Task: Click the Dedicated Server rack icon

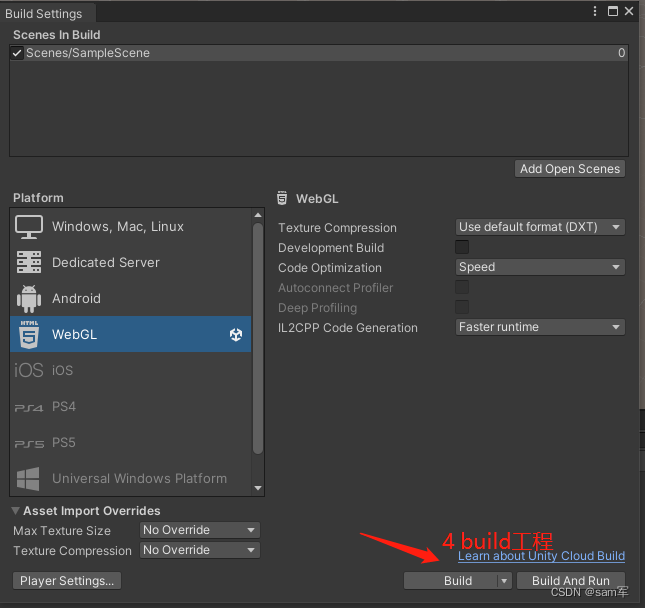Action: pos(29,262)
